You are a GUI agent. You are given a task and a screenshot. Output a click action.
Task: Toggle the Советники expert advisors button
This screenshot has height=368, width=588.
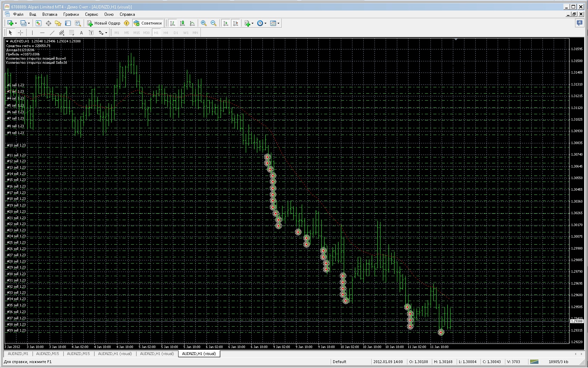(x=148, y=23)
